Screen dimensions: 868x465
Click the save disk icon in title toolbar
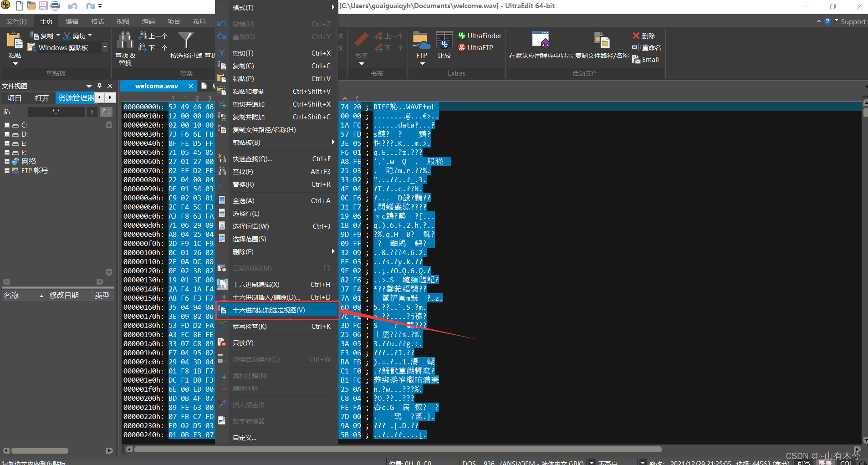pos(43,6)
